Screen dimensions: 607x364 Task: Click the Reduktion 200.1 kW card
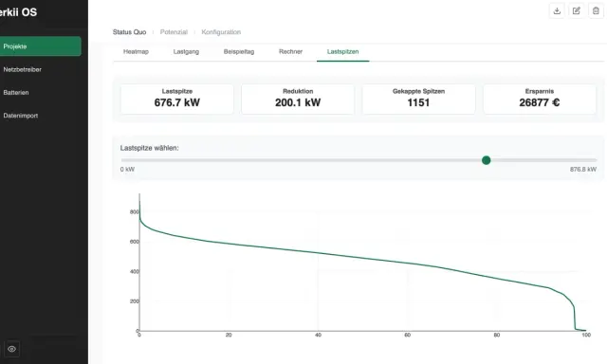(298, 99)
